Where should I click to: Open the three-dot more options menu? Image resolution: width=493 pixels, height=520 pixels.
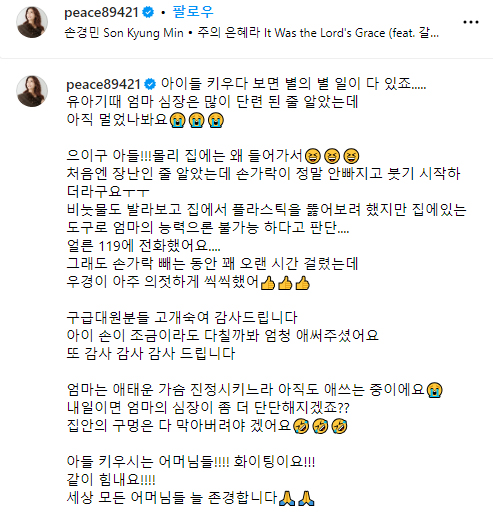(471, 22)
